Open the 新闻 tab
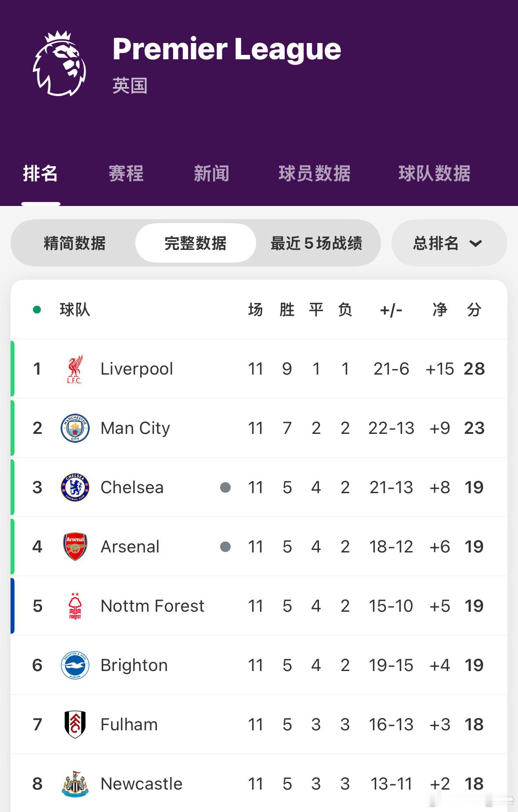 (x=212, y=173)
